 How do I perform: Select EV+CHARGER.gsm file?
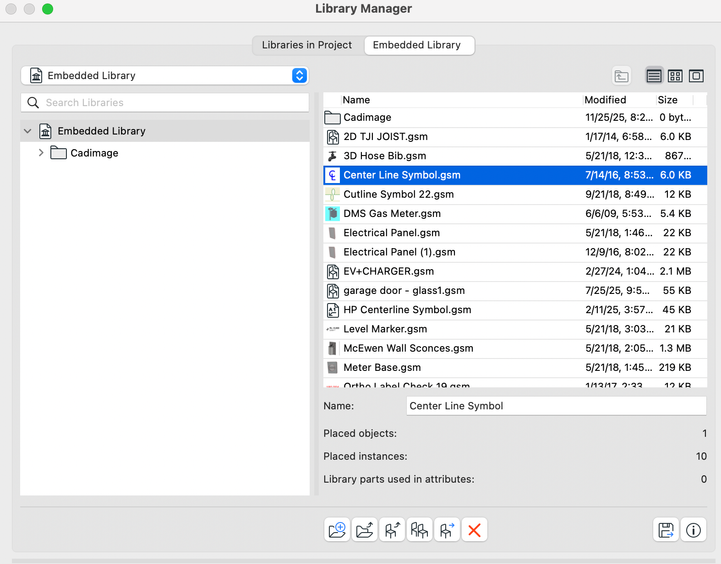pos(515,271)
